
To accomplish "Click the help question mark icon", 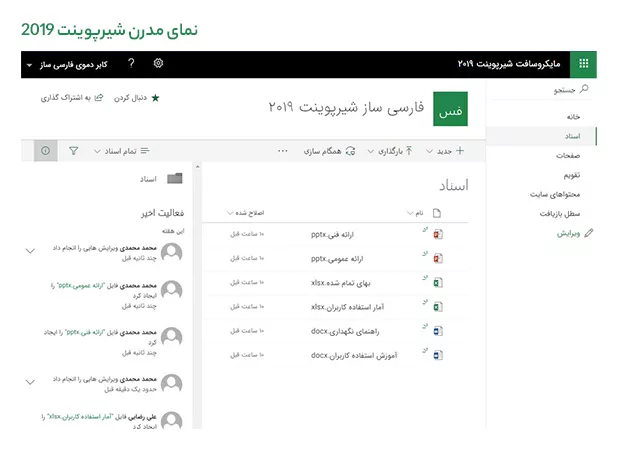I will click(131, 63).
